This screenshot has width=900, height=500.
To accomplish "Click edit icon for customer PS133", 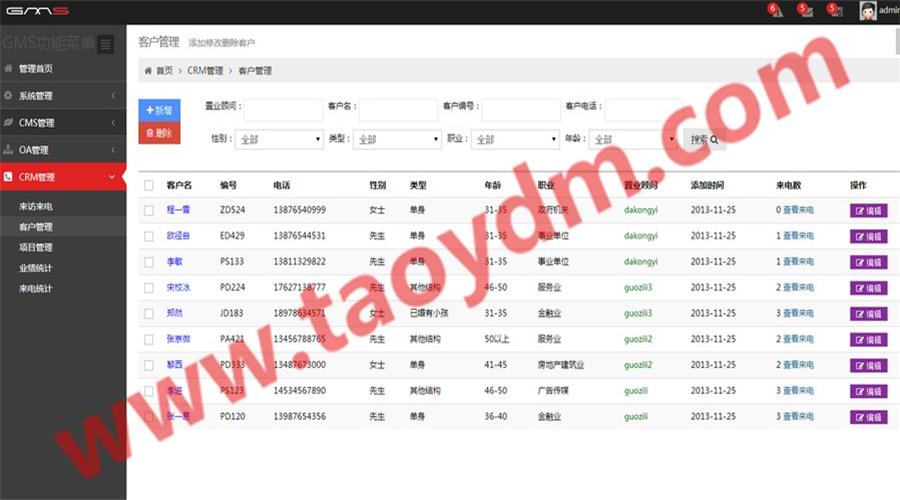I will pyautogui.click(x=859, y=262).
